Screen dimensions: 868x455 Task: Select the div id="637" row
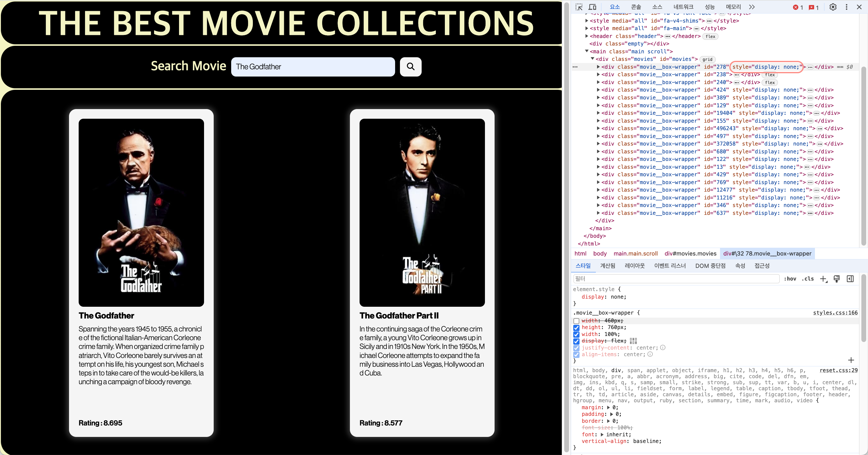715,213
